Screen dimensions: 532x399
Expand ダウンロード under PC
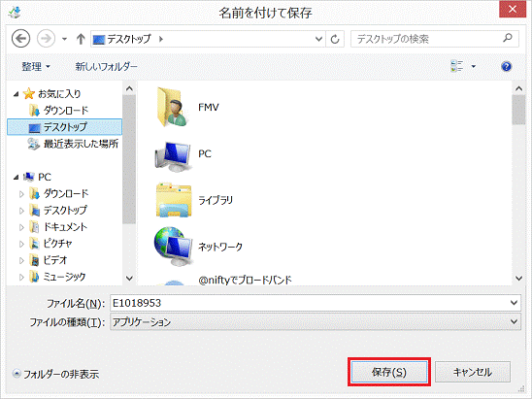pyautogui.click(x=21, y=194)
